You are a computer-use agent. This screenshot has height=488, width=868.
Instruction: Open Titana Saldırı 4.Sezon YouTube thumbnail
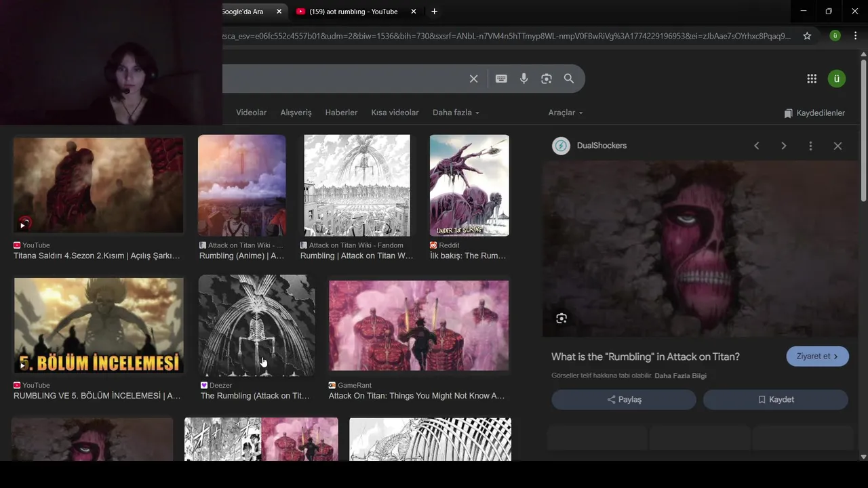point(98,186)
